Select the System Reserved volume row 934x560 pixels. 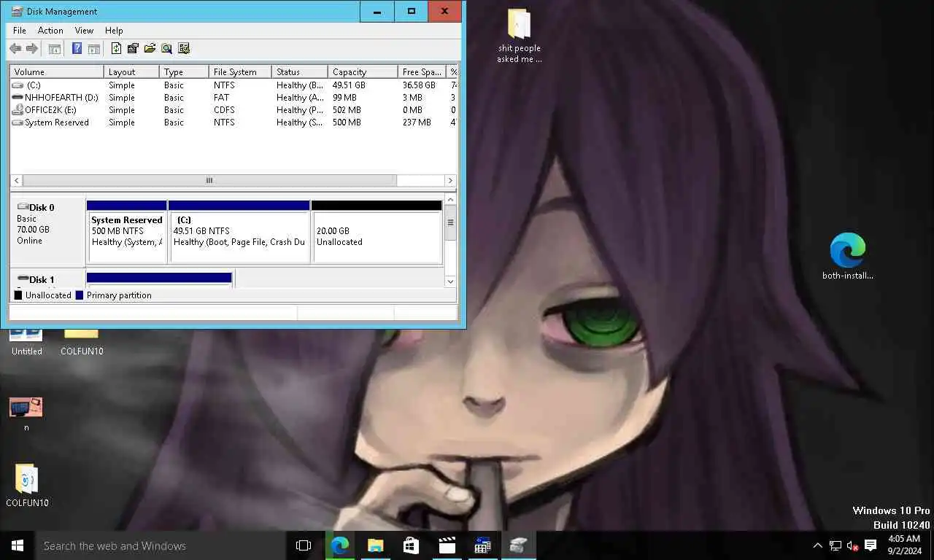pyautogui.click(x=233, y=122)
